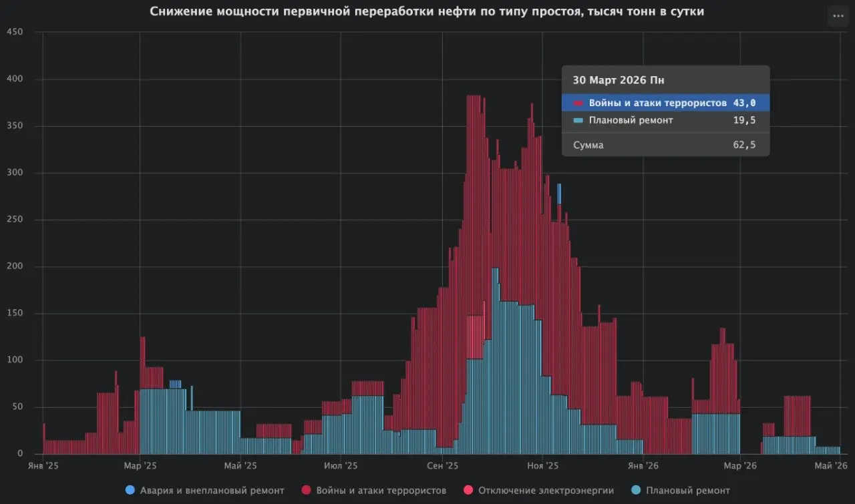This screenshot has height=504, width=855.
Task: Click the red series marker in the tooltip
Action: (578, 103)
